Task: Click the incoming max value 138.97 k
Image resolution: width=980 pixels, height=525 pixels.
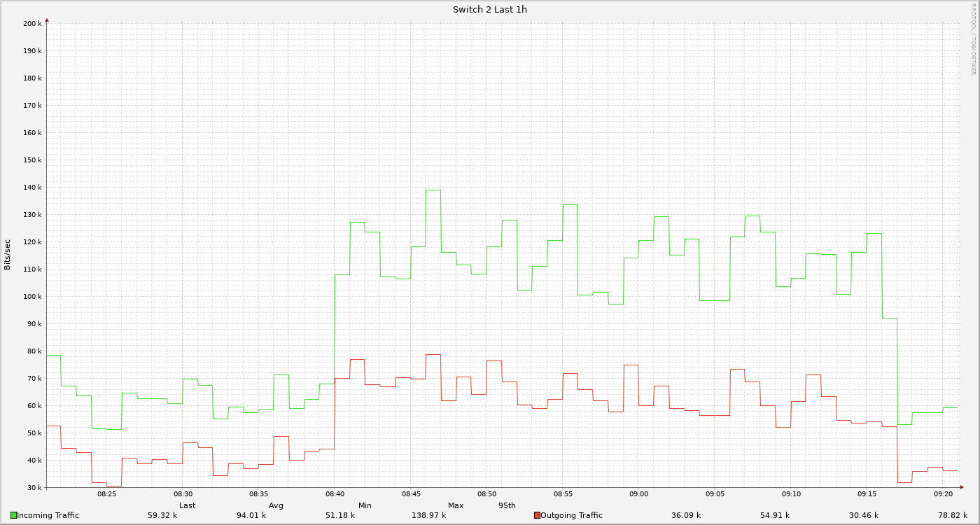Action: point(428,515)
